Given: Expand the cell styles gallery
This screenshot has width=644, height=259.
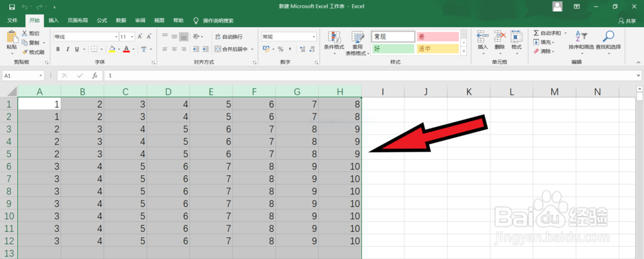Looking at the screenshot, I should (464, 52).
